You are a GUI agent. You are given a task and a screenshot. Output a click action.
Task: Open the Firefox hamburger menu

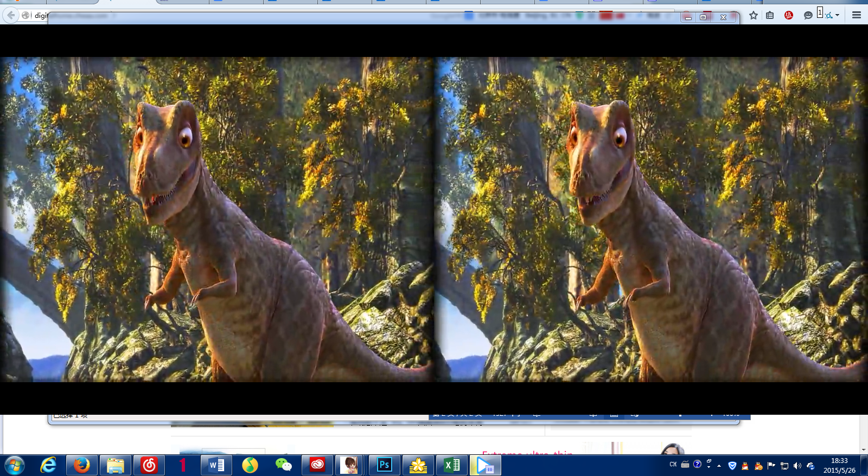click(x=857, y=15)
